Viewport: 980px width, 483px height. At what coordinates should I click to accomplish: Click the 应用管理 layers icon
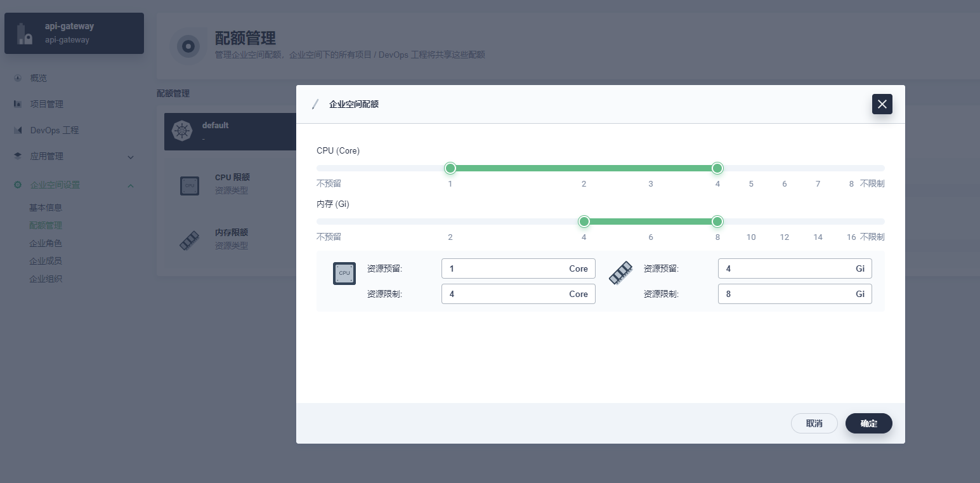tap(18, 155)
